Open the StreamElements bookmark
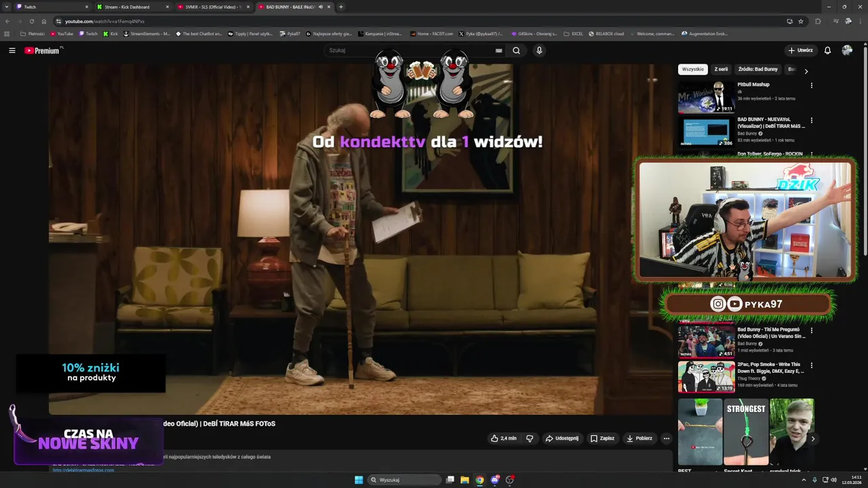Screen dimensions: 868x488 146,34
